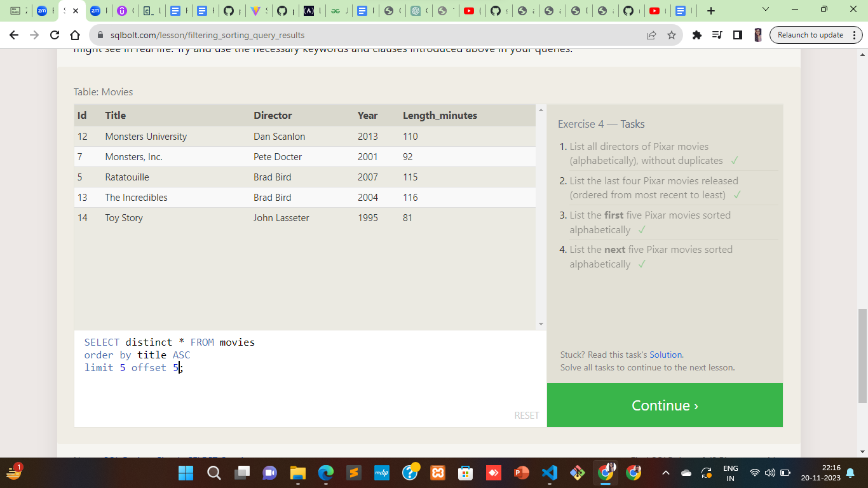
Task: Open the share icon in the address bar
Action: [x=651, y=35]
